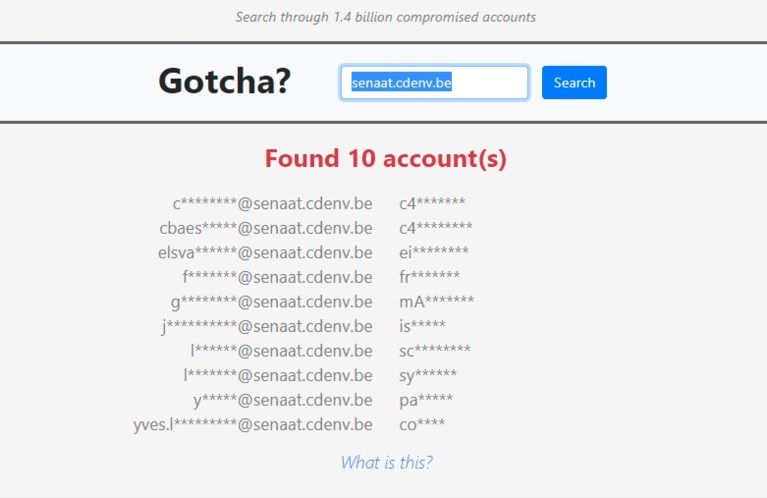Select the elsva******@senaat.cdenv.be result entry
This screenshot has height=498, width=767.
[266, 252]
